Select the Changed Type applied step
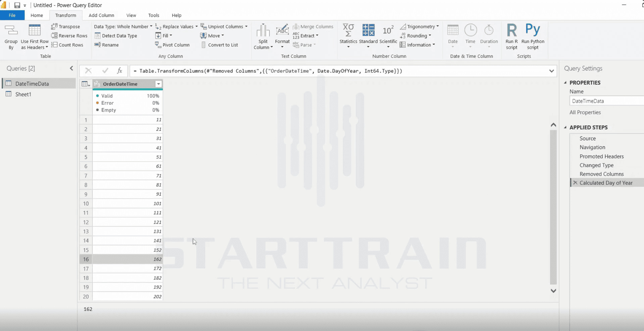The image size is (644, 331). [596, 165]
